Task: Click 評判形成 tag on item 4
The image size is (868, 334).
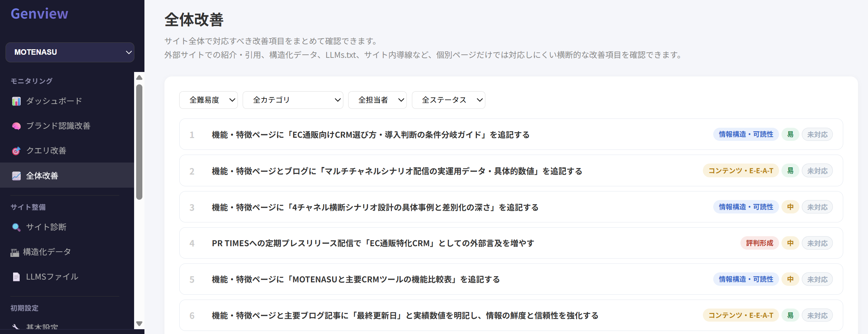Action: tap(760, 243)
